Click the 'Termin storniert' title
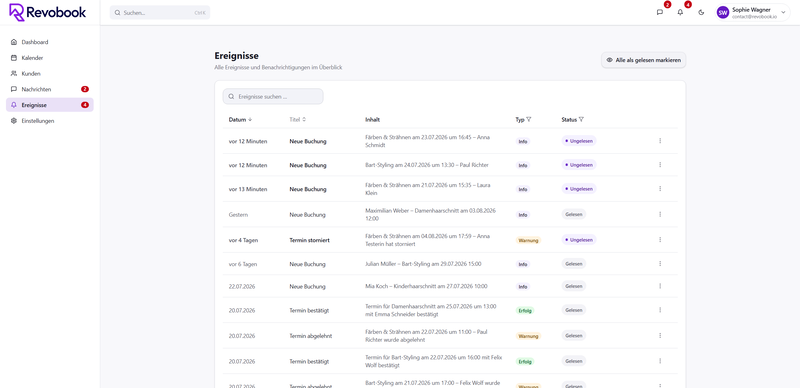This screenshot has width=800, height=388. point(309,240)
